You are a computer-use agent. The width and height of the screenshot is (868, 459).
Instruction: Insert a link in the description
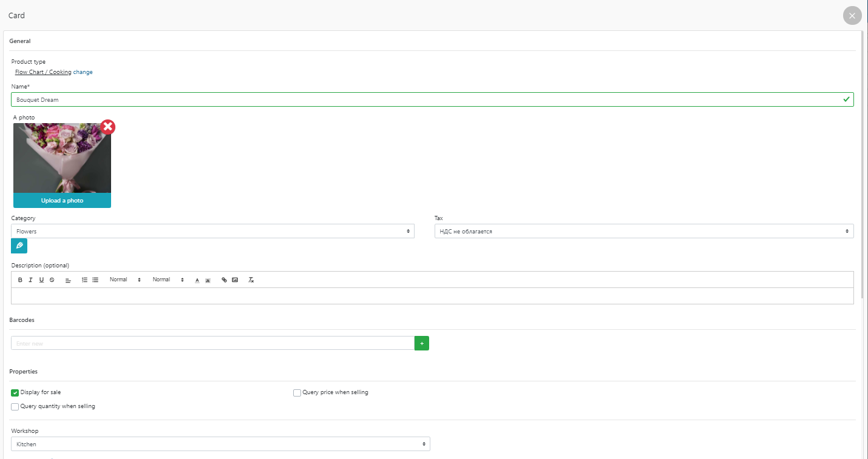tap(224, 280)
